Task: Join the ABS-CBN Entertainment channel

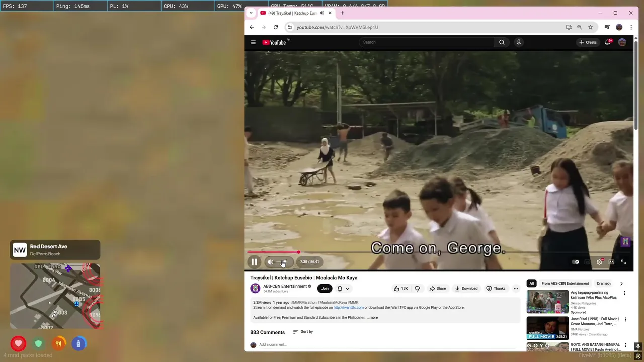Action: [325, 289]
